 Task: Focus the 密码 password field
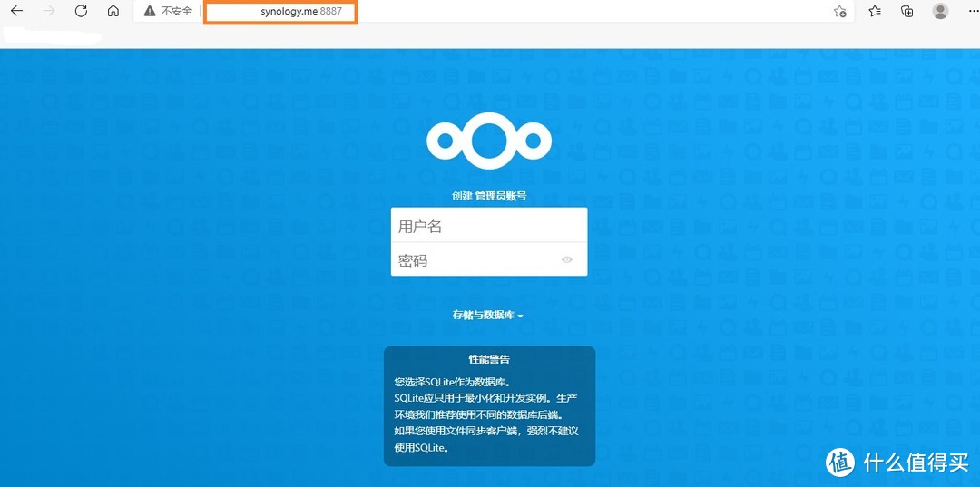coord(489,259)
